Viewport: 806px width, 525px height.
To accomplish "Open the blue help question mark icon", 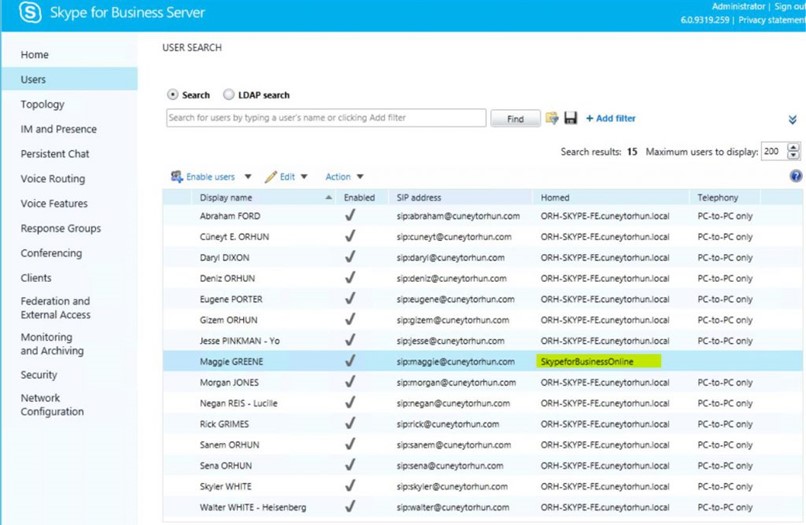I will pos(796,176).
